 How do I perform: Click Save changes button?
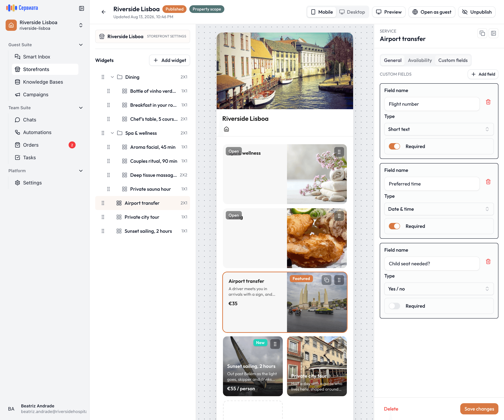[x=479, y=409]
